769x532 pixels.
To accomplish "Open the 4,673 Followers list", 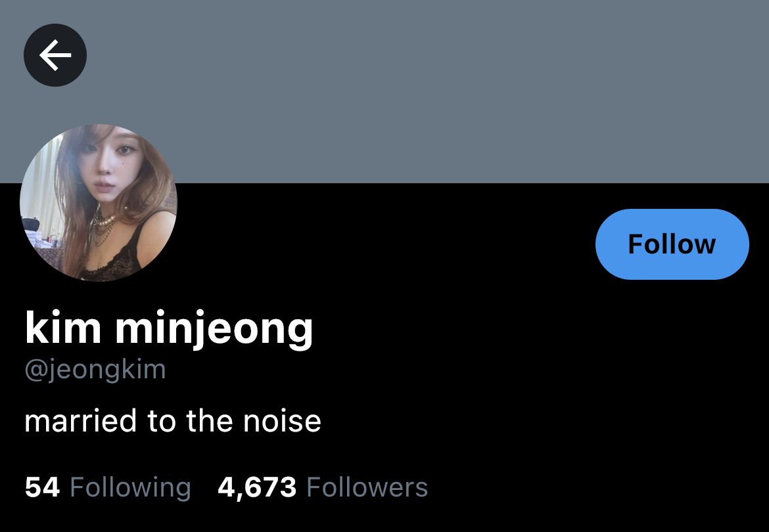I will (323, 487).
